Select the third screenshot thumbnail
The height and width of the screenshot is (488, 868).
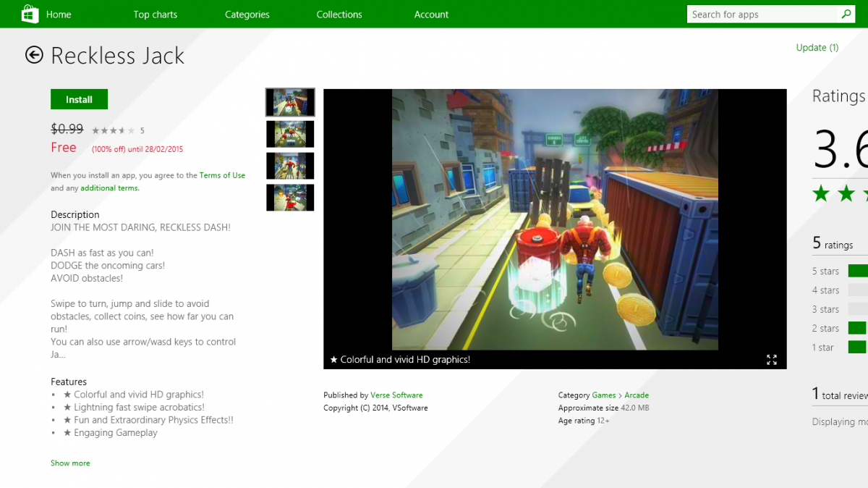(x=290, y=166)
